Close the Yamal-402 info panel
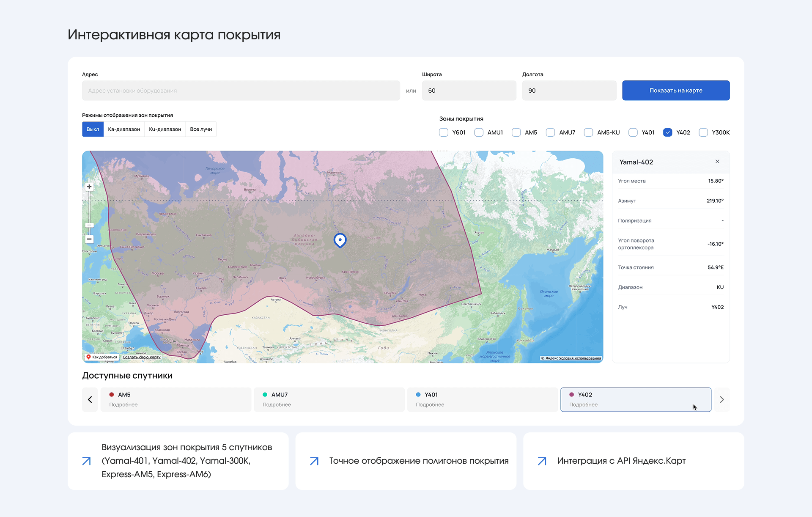The image size is (812, 517). point(717,162)
